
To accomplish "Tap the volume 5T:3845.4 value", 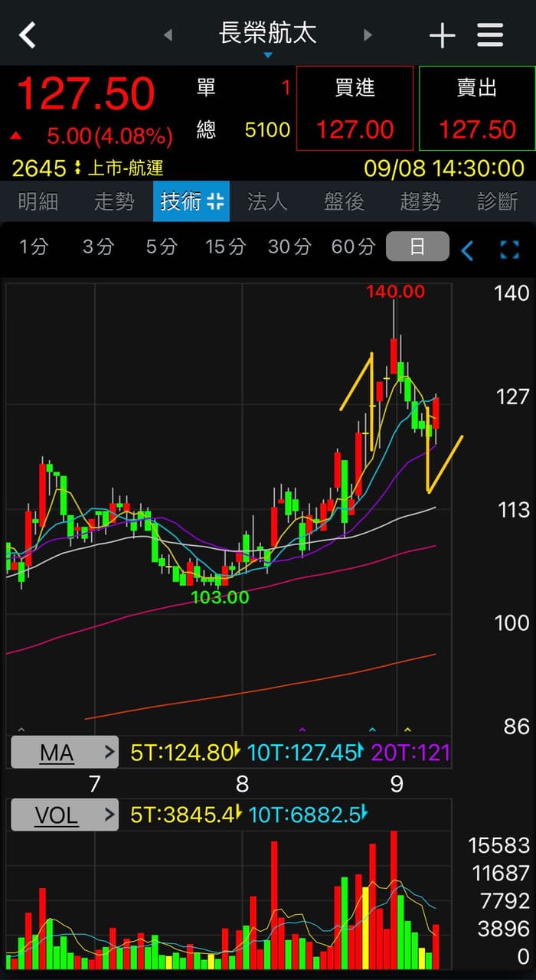I will (185, 815).
